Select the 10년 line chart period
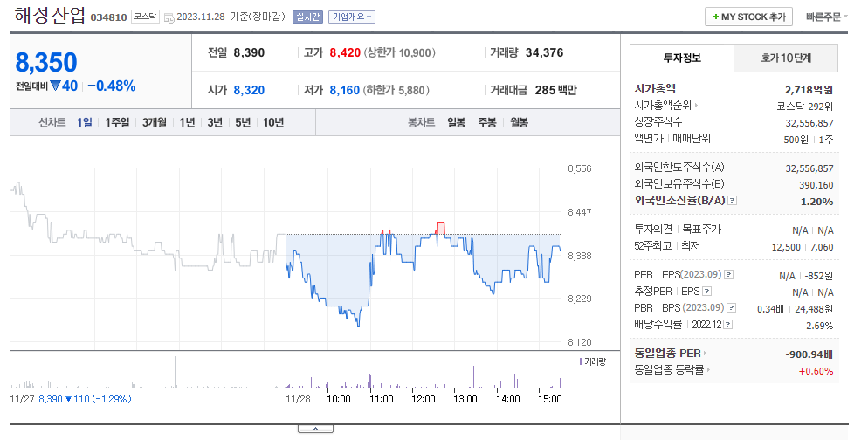 pyautogui.click(x=273, y=122)
